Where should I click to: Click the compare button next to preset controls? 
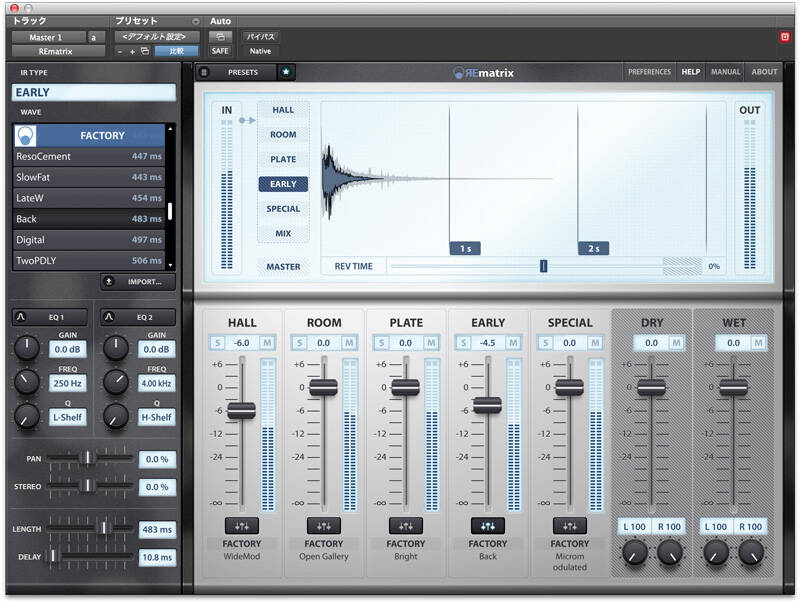click(177, 51)
